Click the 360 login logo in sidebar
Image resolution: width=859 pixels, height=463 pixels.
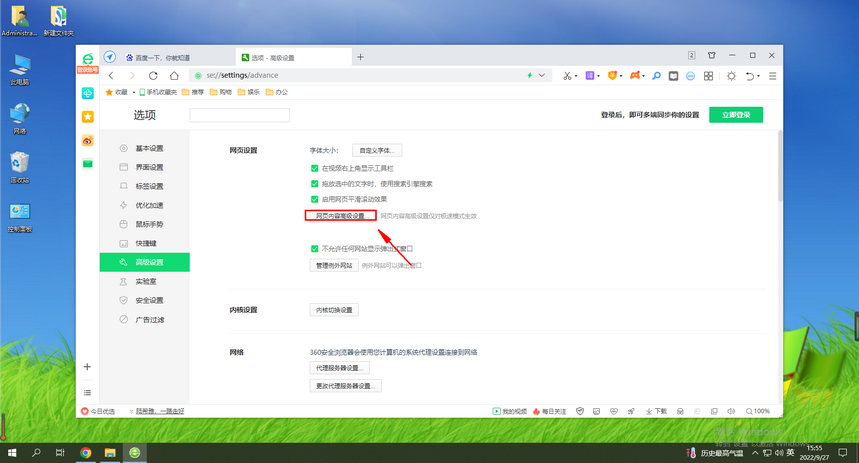point(88,63)
